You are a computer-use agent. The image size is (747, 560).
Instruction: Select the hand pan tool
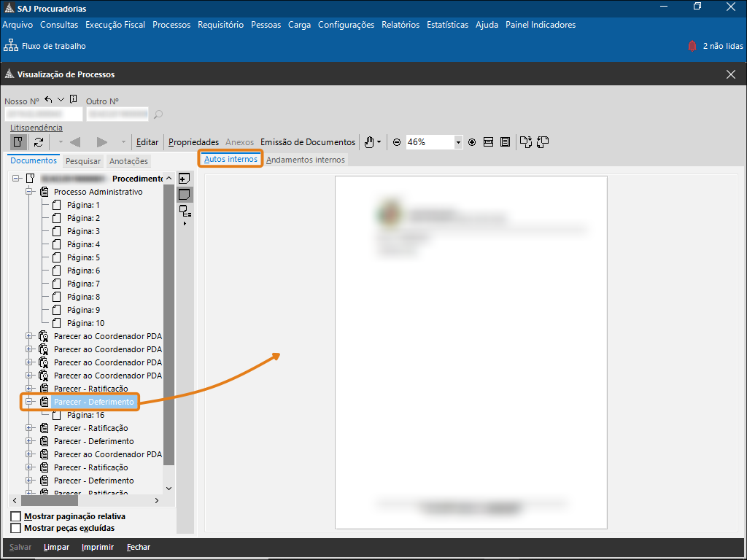click(370, 142)
